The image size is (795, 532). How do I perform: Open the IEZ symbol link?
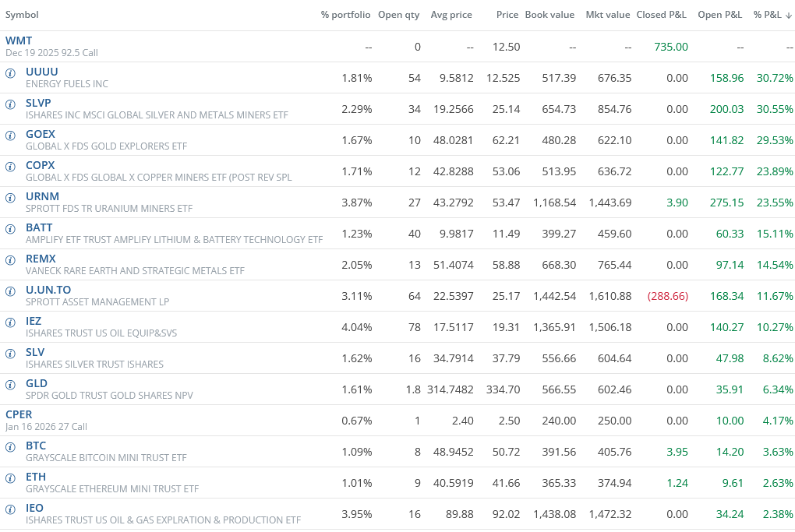(x=34, y=321)
